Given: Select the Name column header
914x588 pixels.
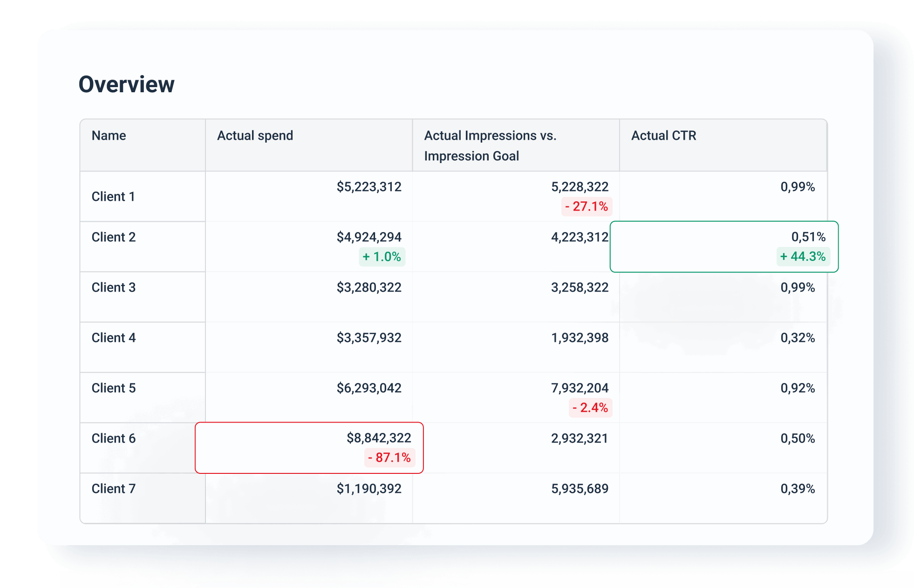Looking at the screenshot, I should tap(109, 136).
